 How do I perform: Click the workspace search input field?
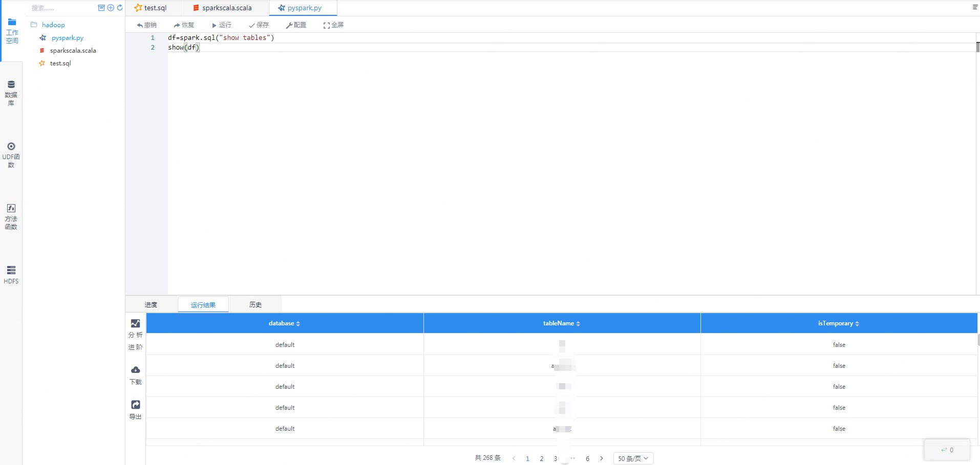pos(61,8)
